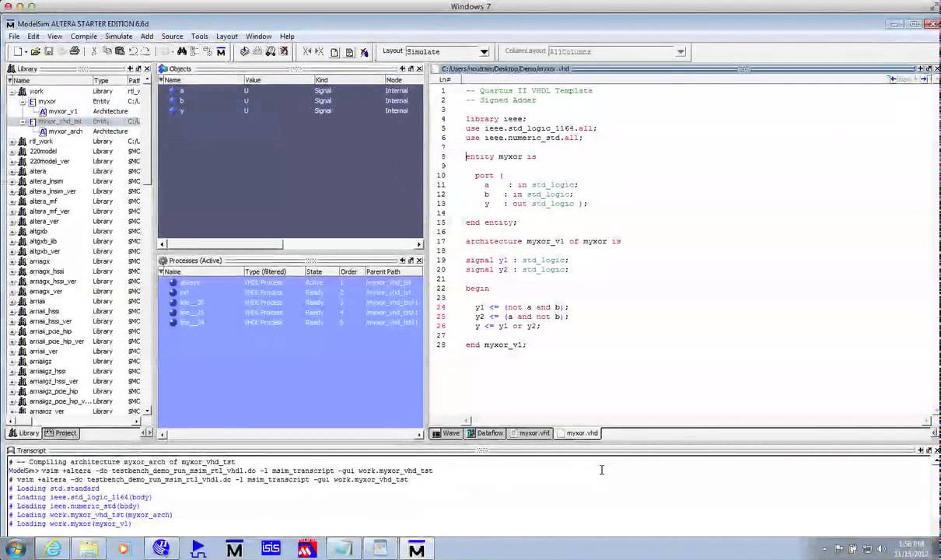Viewport: 941px width, 560px height.
Task: Open Windows Explorer folder in taskbar
Action: tap(89, 549)
